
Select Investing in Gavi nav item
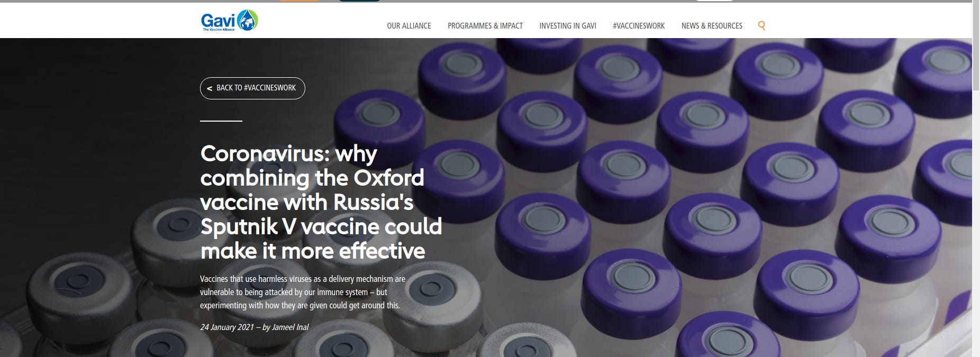click(x=568, y=25)
